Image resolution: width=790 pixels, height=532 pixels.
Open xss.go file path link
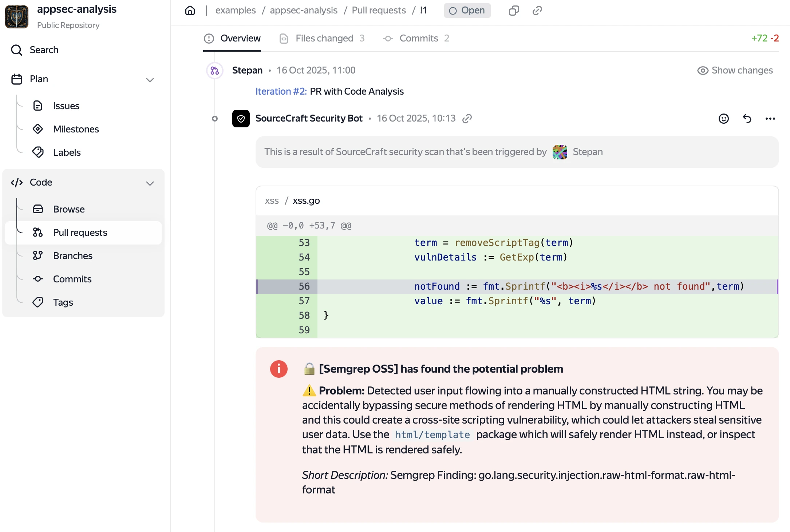(x=306, y=201)
